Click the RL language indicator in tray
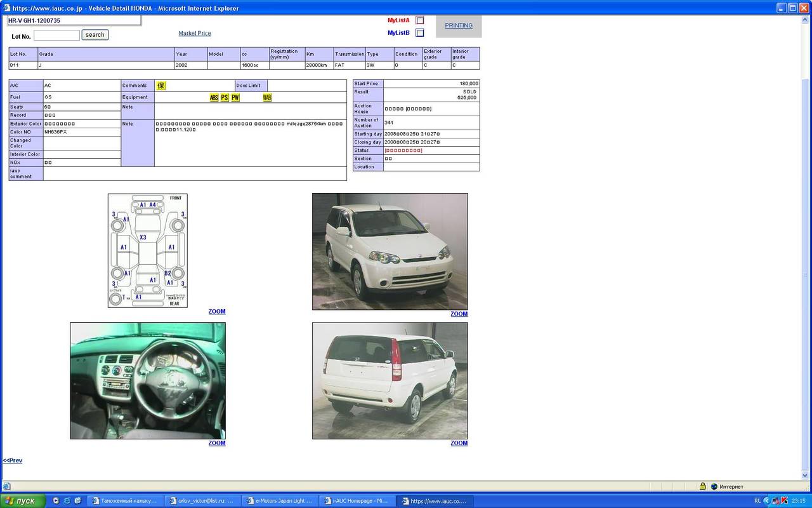812x508 pixels. 757,500
